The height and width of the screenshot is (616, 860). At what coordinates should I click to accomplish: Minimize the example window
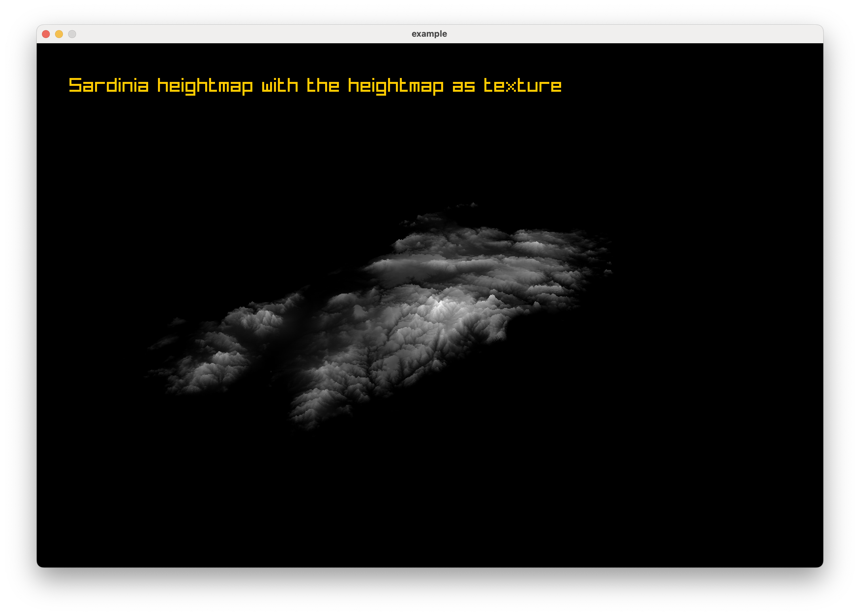click(59, 34)
